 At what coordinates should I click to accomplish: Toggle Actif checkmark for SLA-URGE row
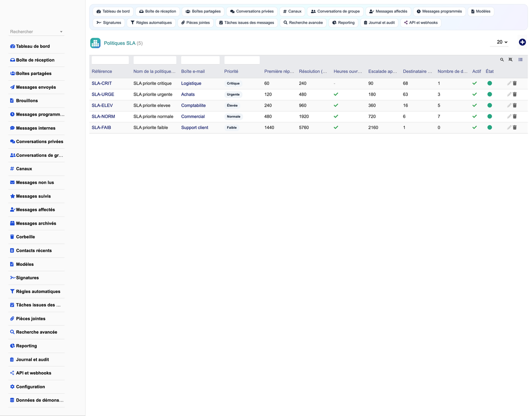pos(474,94)
